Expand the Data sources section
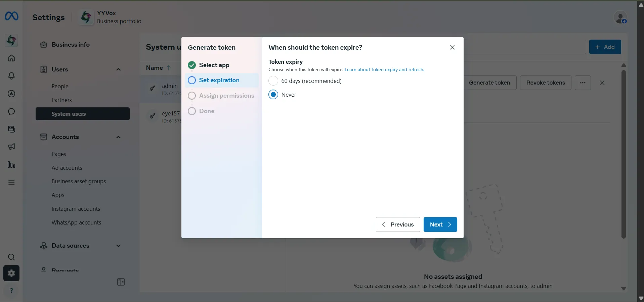644x302 pixels. click(x=118, y=246)
